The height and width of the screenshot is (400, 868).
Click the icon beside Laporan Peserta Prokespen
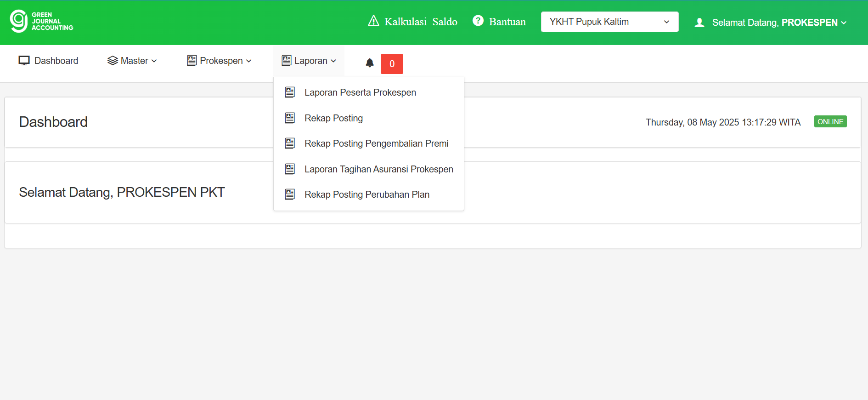[x=290, y=92]
